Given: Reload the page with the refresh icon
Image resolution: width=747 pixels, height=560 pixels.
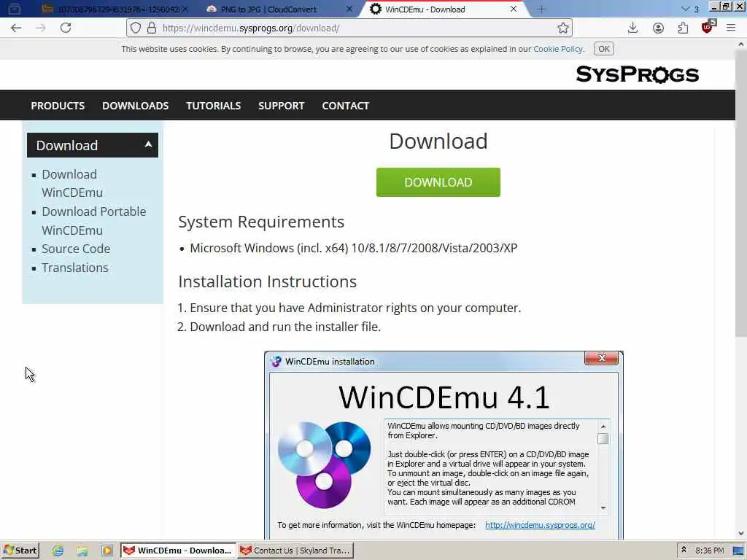Looking at the screenshot, I should pyautogui.click(x=66, y=28).
